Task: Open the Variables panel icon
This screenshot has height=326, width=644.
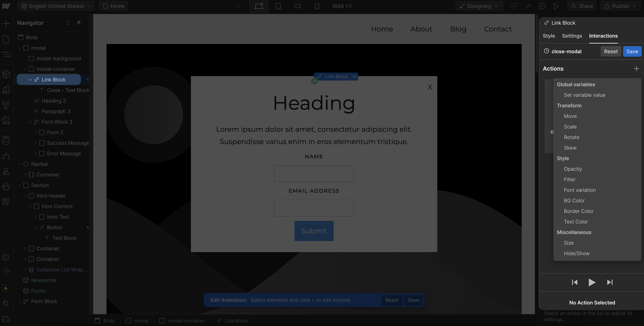Action: 6,90
